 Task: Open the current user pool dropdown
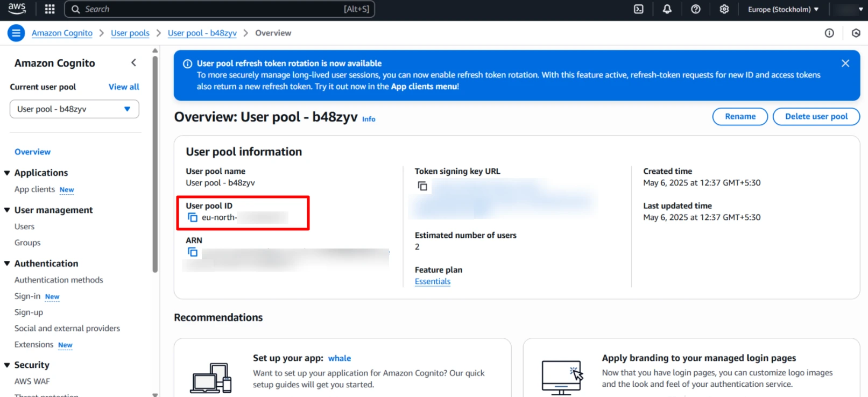pos(74,109)
